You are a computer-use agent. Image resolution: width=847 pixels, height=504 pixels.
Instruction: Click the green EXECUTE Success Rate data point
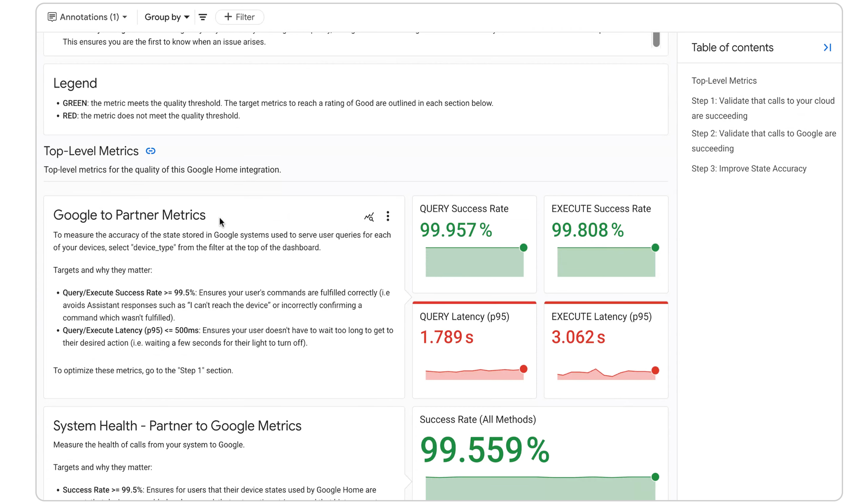[x=655, y=248]
